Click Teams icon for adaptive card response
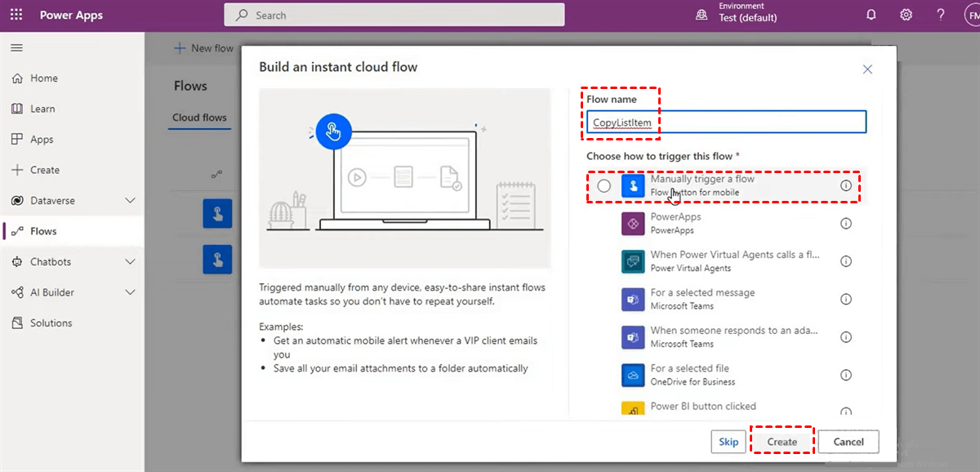 coord(634,337)
